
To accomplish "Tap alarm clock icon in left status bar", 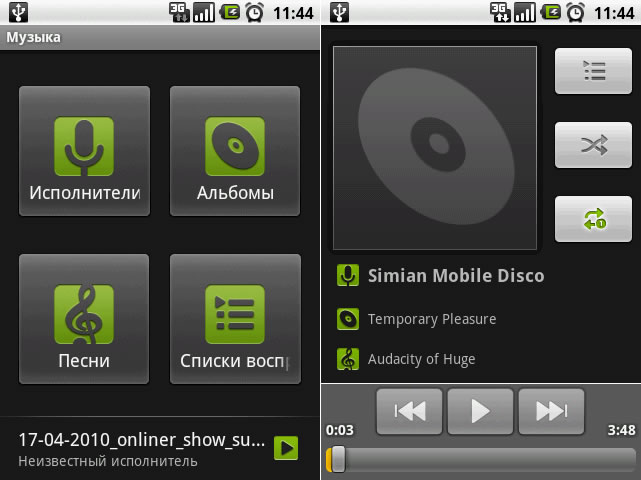I will tap(254, 13).
